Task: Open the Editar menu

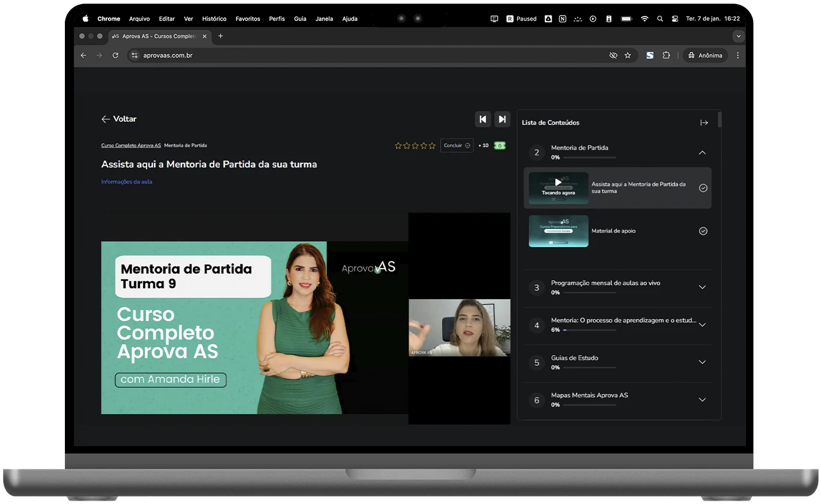Action: [166, 19]
